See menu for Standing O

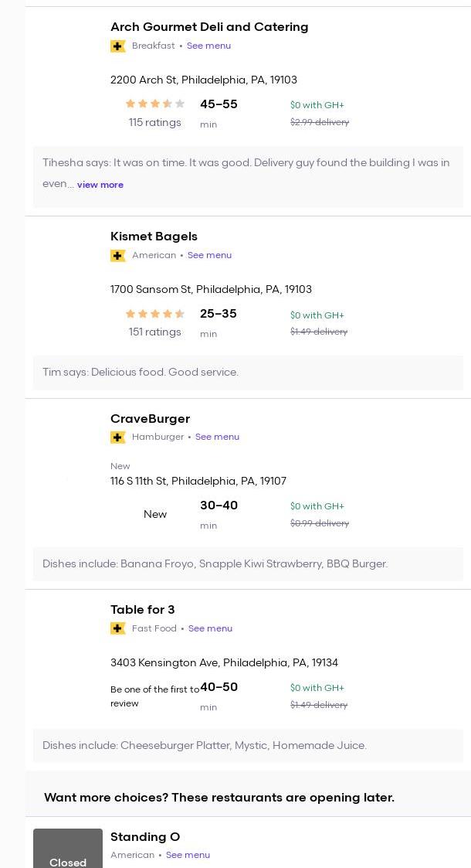tap(188, 855)
